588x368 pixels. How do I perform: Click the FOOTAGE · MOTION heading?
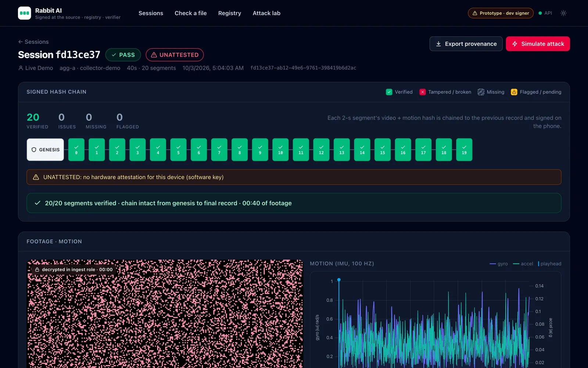[54, 242]
